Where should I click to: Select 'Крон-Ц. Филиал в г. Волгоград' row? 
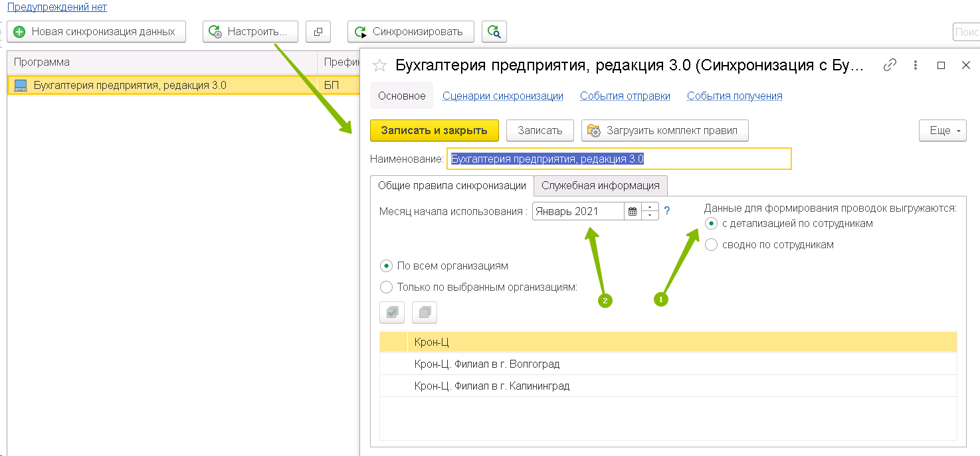pyautogui.click(x=486, y=364)
